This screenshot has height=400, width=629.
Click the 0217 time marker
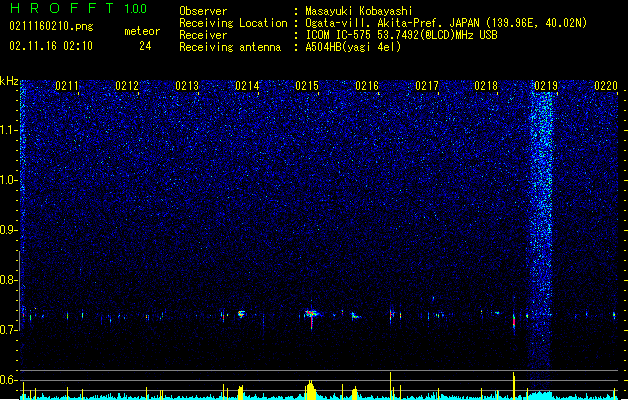427,86
